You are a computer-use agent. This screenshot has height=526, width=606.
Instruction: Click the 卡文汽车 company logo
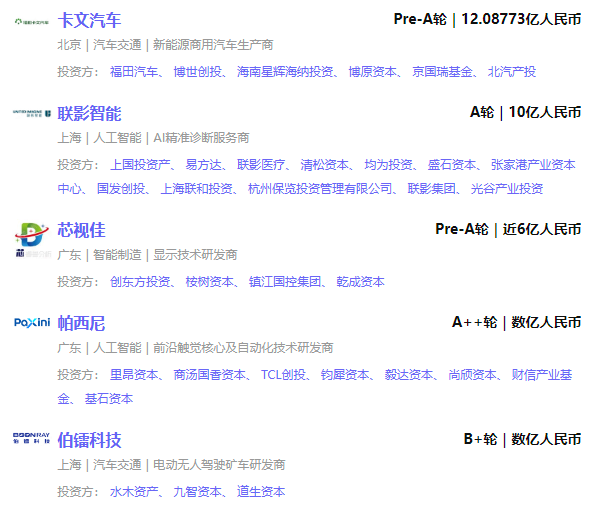[x=32, y=22]
